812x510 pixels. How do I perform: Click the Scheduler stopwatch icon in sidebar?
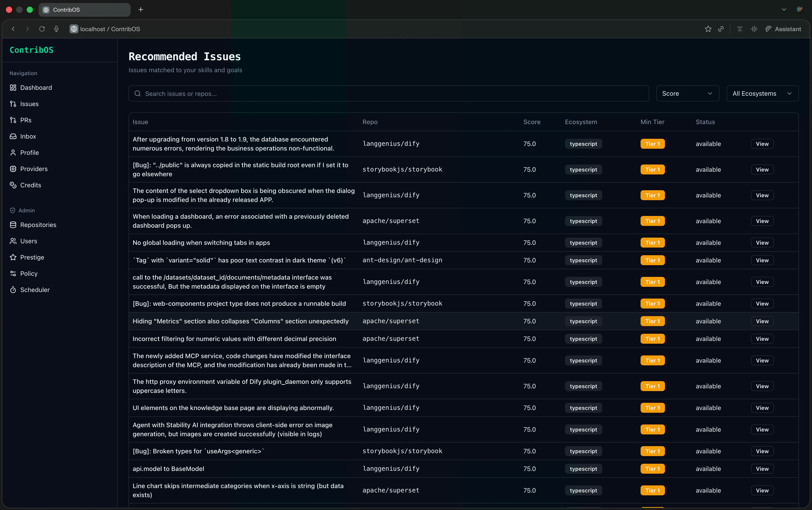pyautogui.click(x=13, y=290)
